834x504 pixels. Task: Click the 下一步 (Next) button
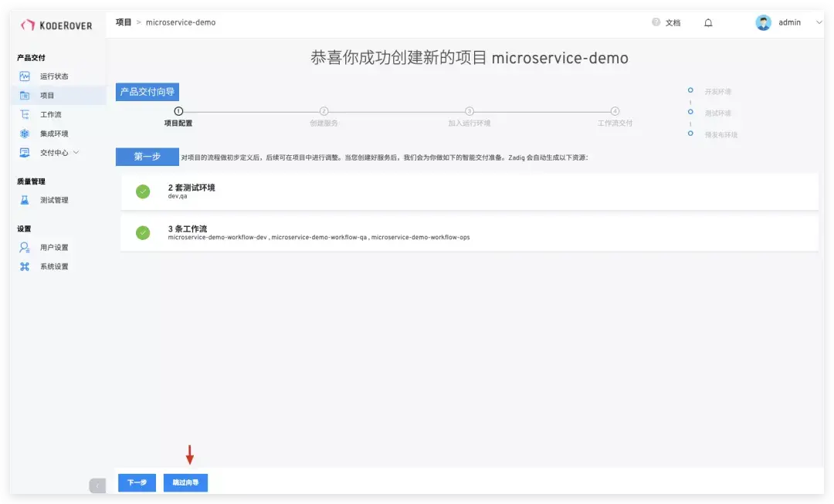(x=137, y=482)
